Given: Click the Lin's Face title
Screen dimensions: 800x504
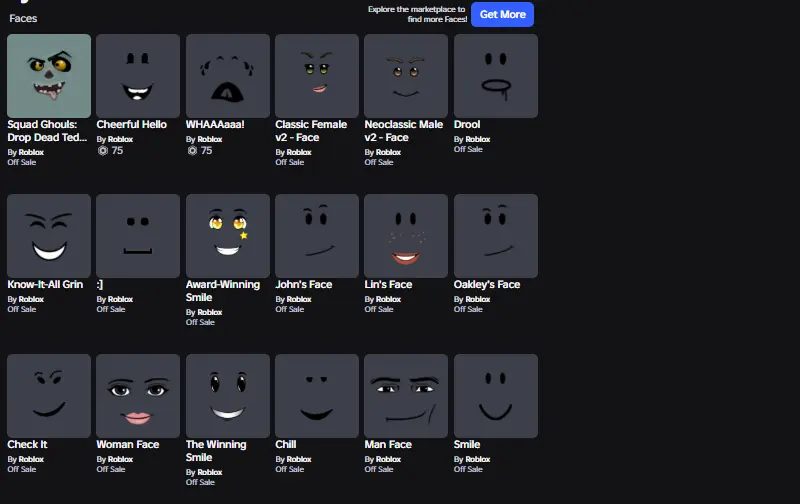Looking at the screenshot, I should (x=388, y=284).
